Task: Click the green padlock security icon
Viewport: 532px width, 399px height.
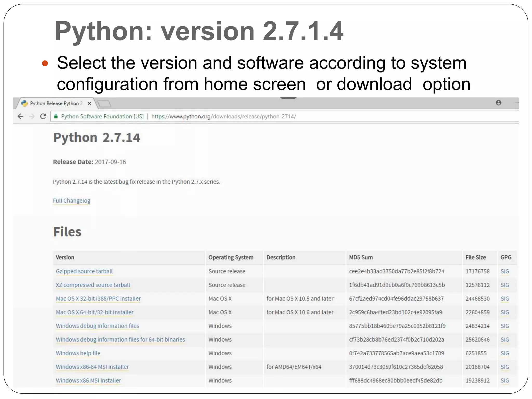Action: [x=56, y=116]
